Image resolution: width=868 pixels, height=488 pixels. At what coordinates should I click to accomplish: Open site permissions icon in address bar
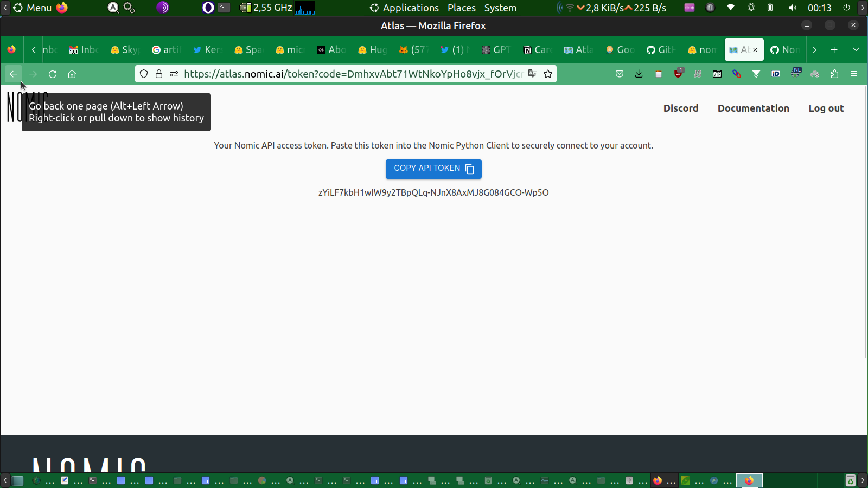pyautogui.click(x=174, y=74)
